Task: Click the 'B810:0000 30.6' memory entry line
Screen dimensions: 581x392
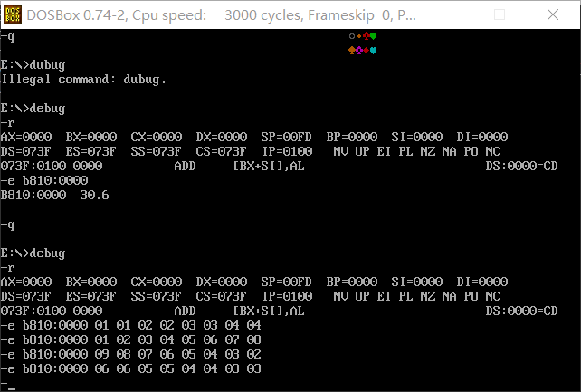Action: (x=55, y=195)
